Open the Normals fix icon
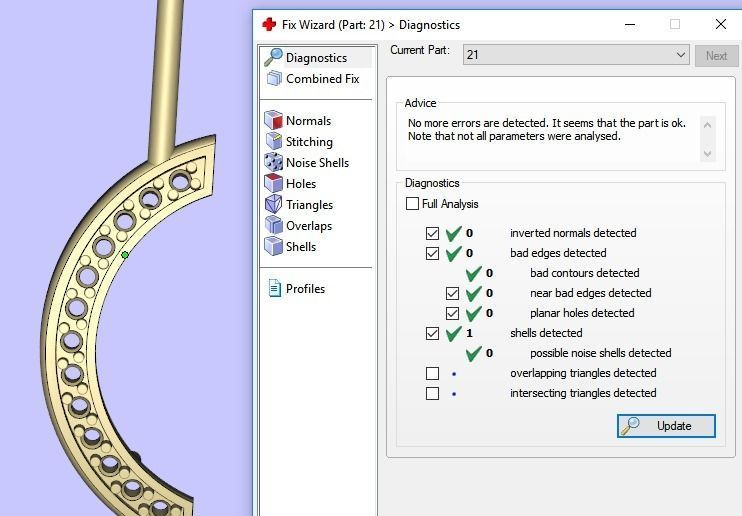Viewport: 742px width, 516px height. [274, 120]
